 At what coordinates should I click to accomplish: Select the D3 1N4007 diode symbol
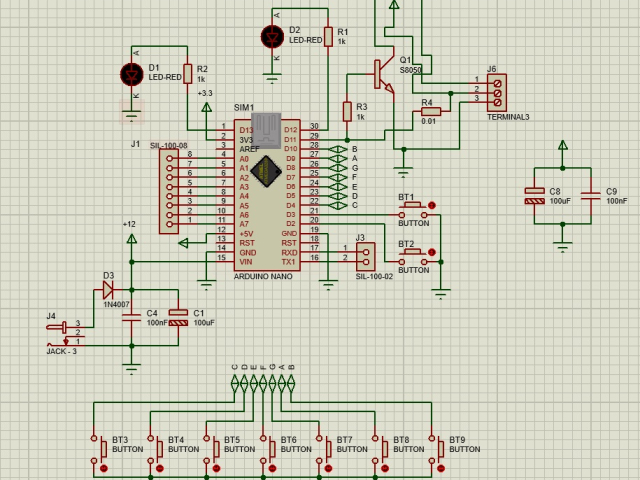click(x=108, y=290)
